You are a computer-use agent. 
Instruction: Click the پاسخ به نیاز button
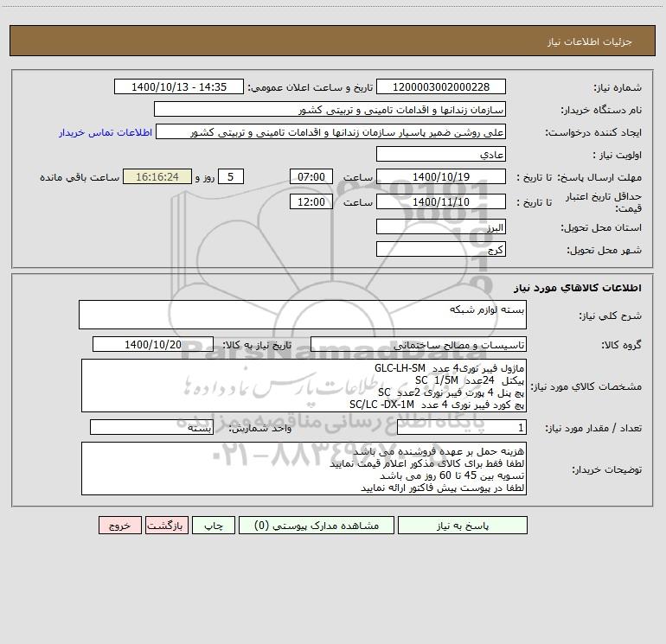463,525
